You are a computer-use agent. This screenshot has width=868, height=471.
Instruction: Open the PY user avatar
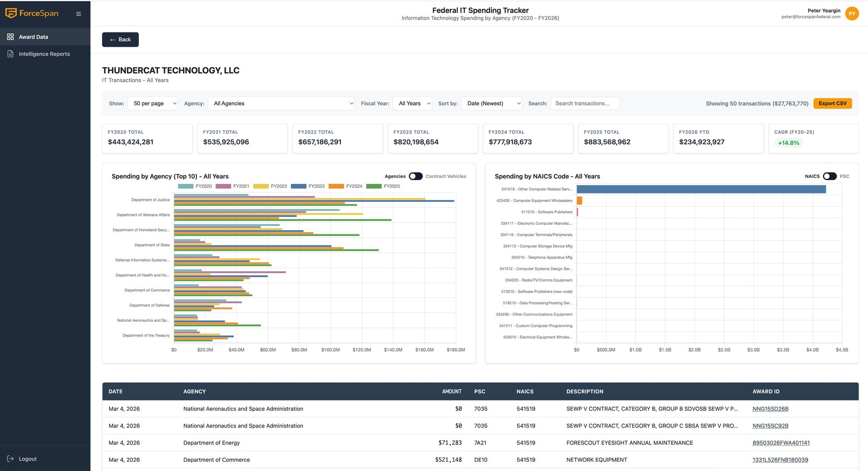pyautogui.click(x=852, y=14)
